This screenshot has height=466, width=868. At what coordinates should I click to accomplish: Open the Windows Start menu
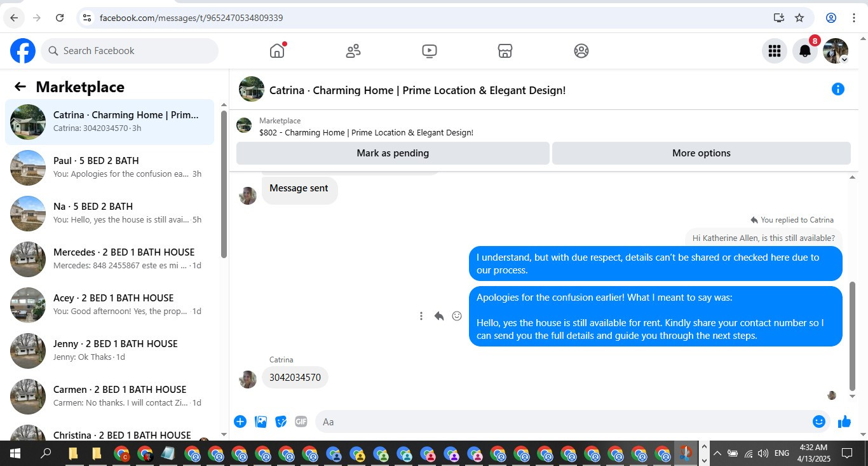click(15, 453)
